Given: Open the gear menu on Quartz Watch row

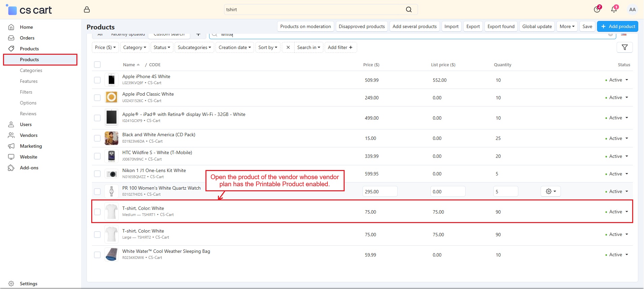Looking at the screenshot, I should (x=550, y=191).
